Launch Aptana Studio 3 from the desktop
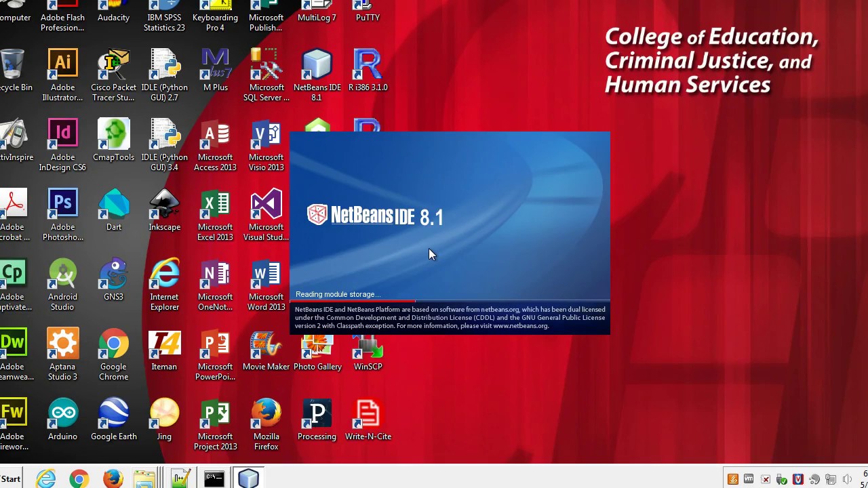This screenshot has height=488, width=868. point(62,354)
